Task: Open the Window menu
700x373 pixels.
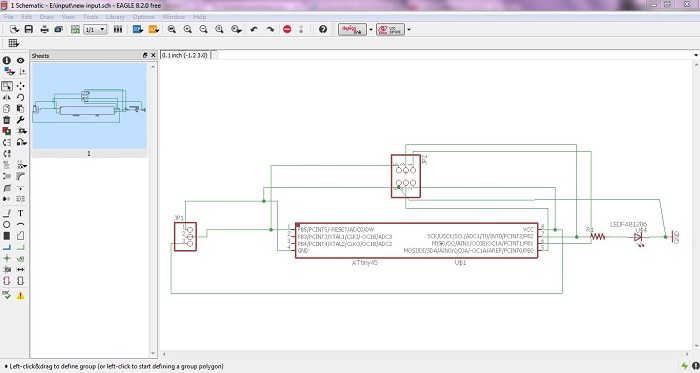Action: [174, 17]
